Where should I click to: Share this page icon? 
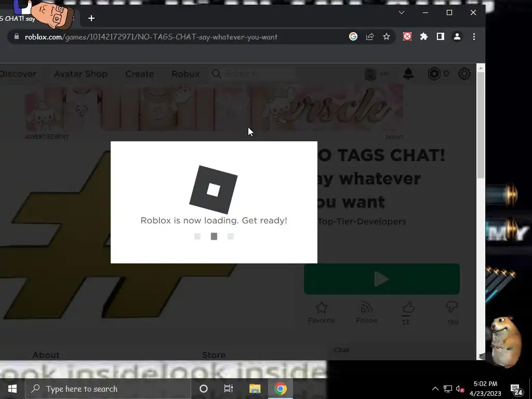[370, 37]
